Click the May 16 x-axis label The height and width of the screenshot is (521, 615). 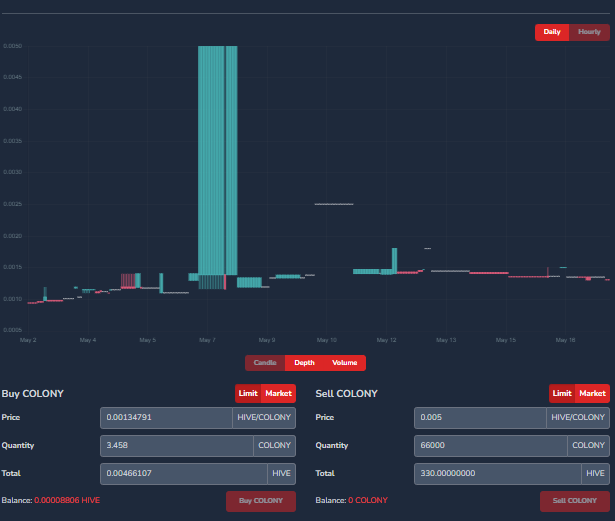[565, 340]
